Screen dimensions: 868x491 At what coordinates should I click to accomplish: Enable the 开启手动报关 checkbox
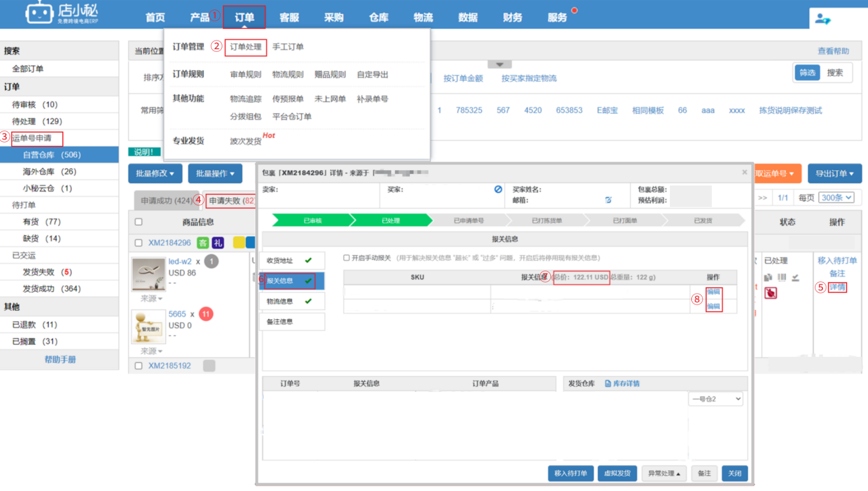tap(346, 258)
